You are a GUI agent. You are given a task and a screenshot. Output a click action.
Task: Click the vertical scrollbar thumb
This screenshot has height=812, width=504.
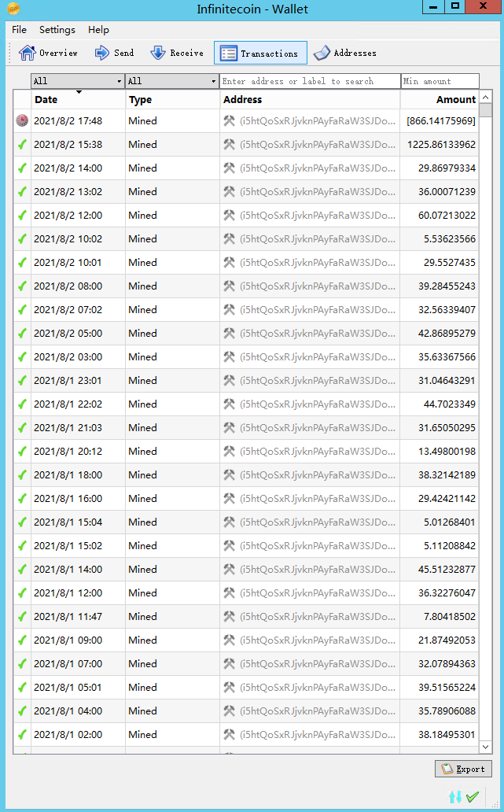(x=485, y=110)
